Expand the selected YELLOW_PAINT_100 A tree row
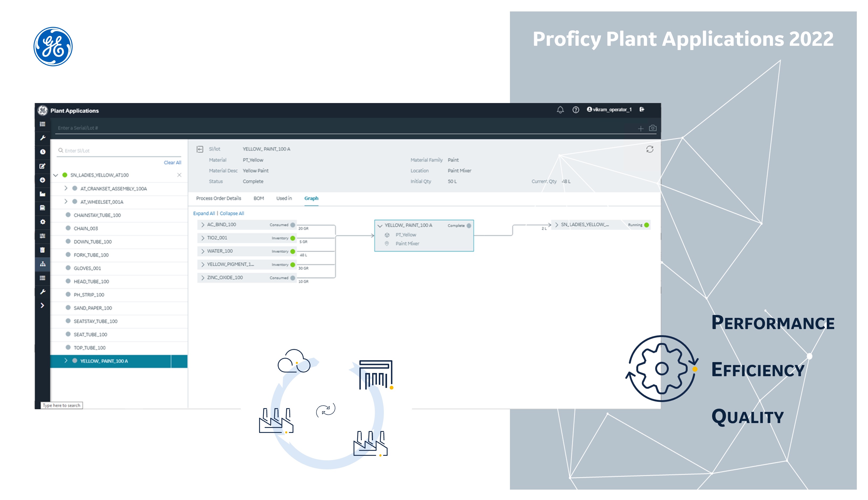The height and width of the screenshot is (500, 868). [66, 360]
